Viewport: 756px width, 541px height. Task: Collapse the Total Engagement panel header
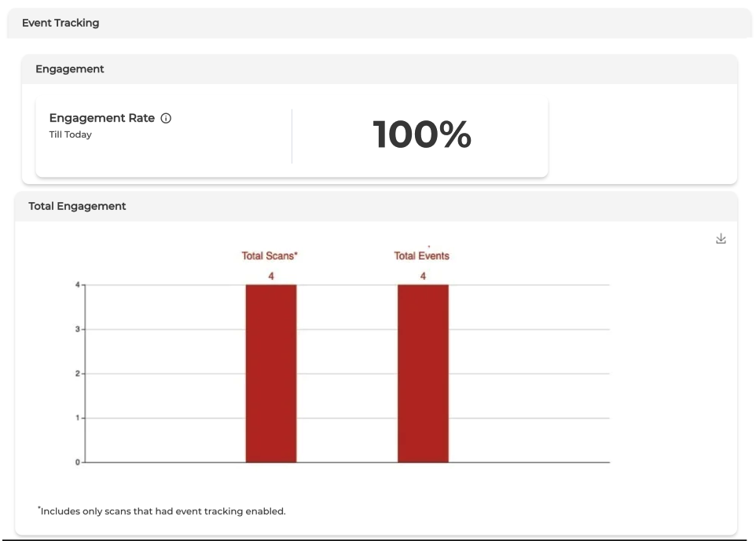pos(77,206)
